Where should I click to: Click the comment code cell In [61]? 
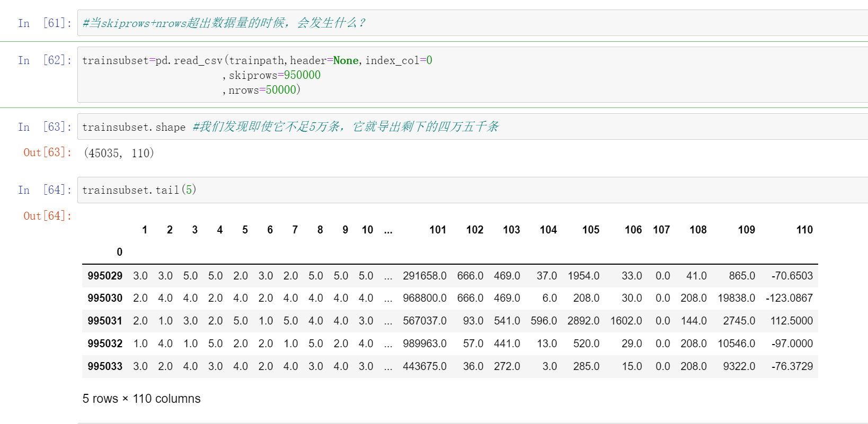[x=473, y=23]
